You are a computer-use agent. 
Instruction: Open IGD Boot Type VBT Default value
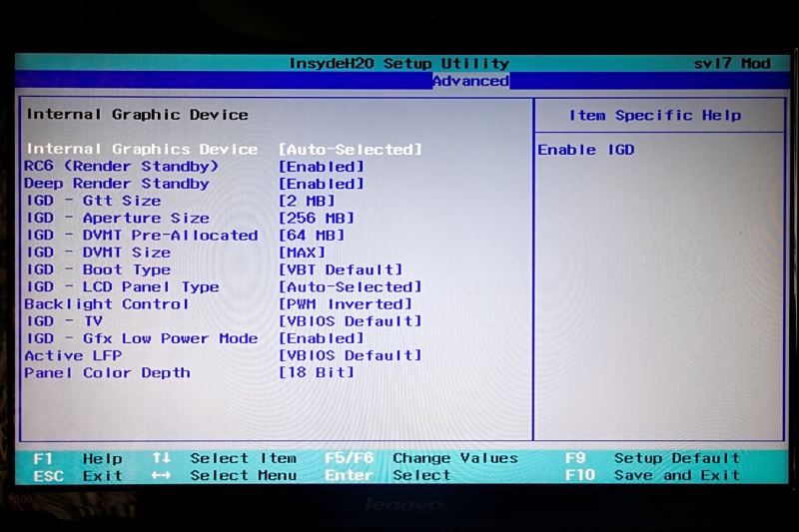341,269
